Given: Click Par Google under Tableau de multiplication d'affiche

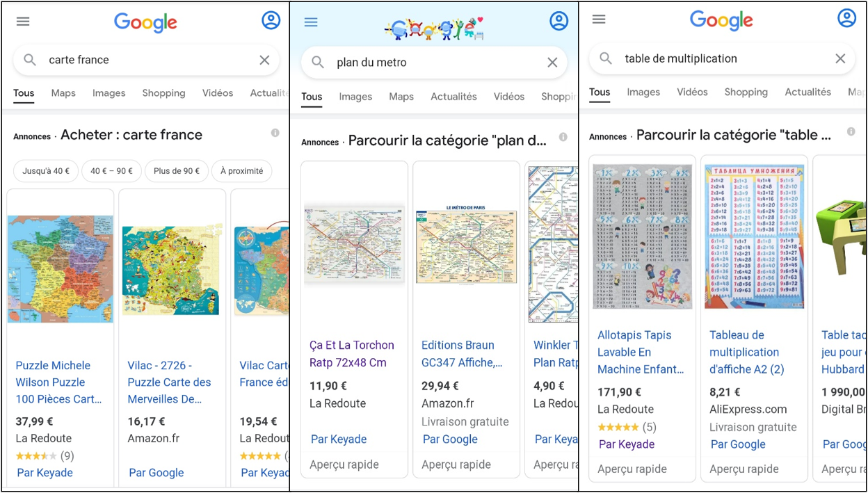Looking at the screenshot, I should (738, 444).
